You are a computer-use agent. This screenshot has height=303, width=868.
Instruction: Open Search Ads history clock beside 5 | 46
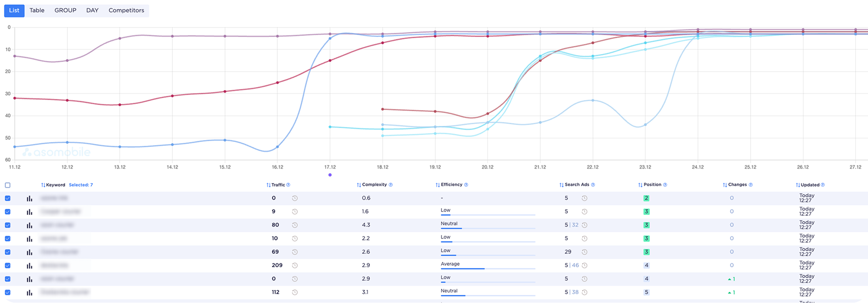point(585,266)
